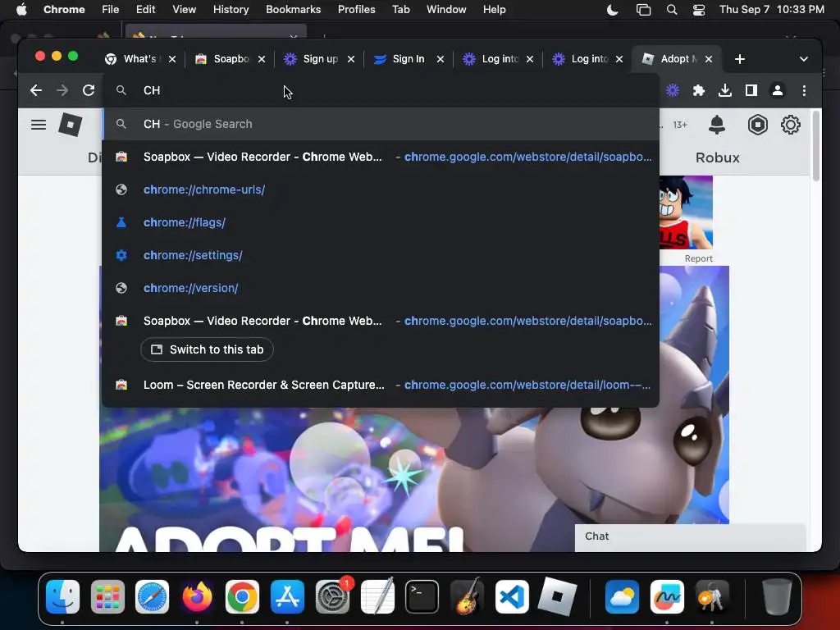Open the Window menu
The width and height of the screenshot is (840, 630).
point(446,9)
